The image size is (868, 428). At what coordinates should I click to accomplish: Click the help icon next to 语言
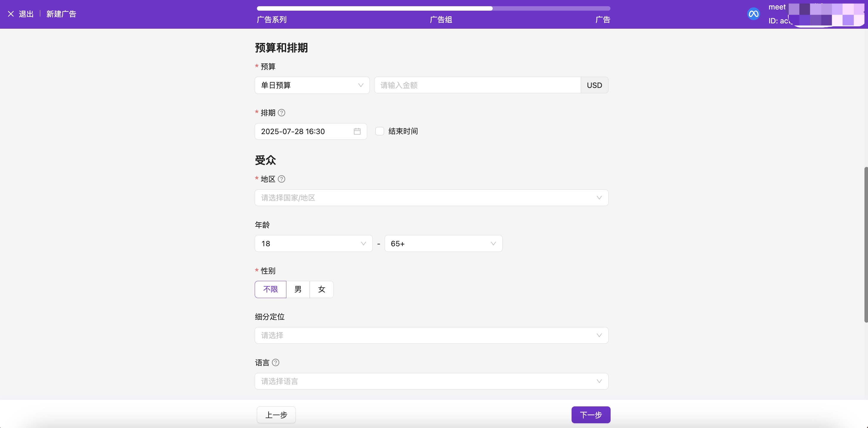tap(276, 363)
